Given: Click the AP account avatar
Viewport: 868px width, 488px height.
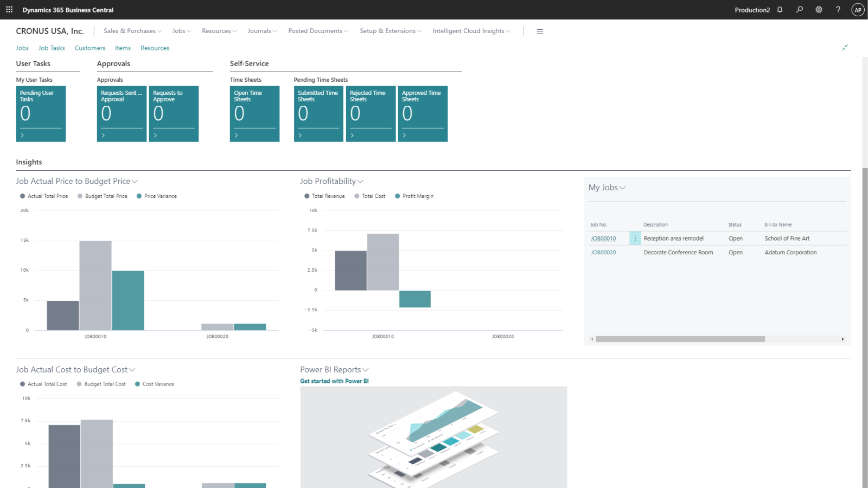Looking at the screenshot, I should tap(857, 9).
